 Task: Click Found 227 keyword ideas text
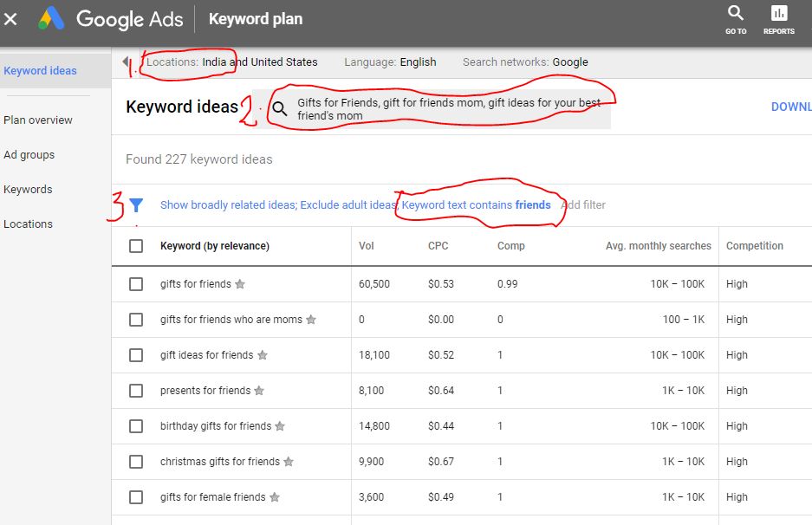(198, 159)
